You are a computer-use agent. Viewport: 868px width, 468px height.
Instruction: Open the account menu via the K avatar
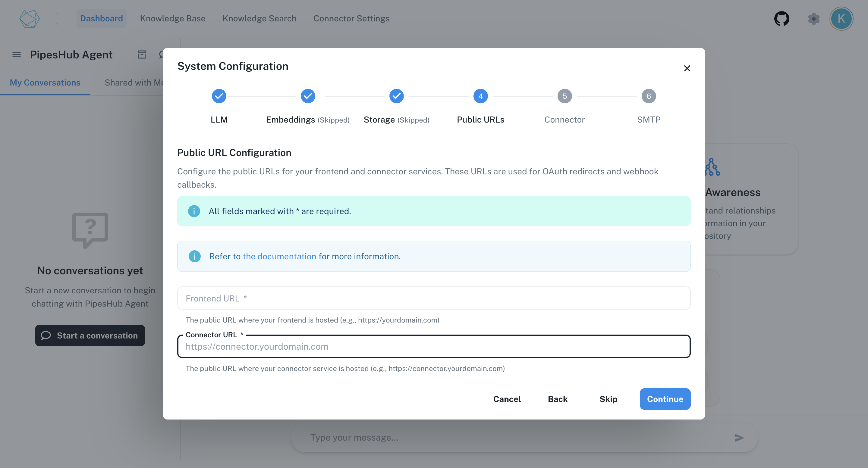coord(841,18)
